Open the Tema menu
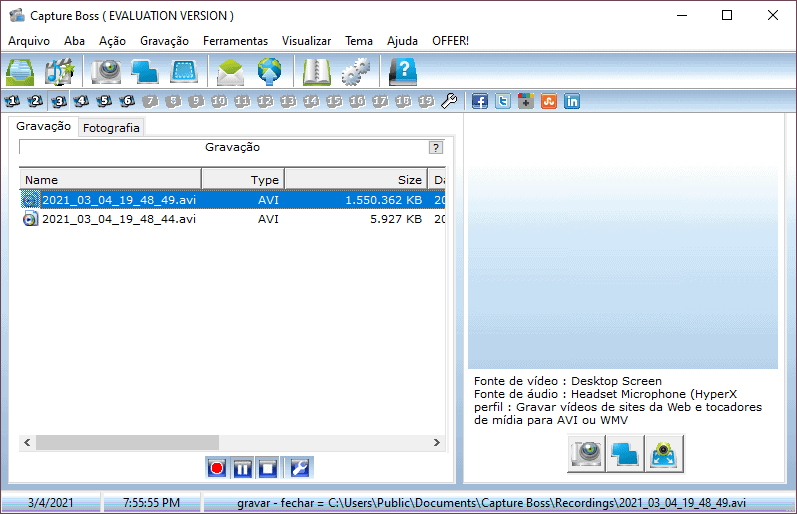This screenshot has width=797, height=514. point(359,41)
